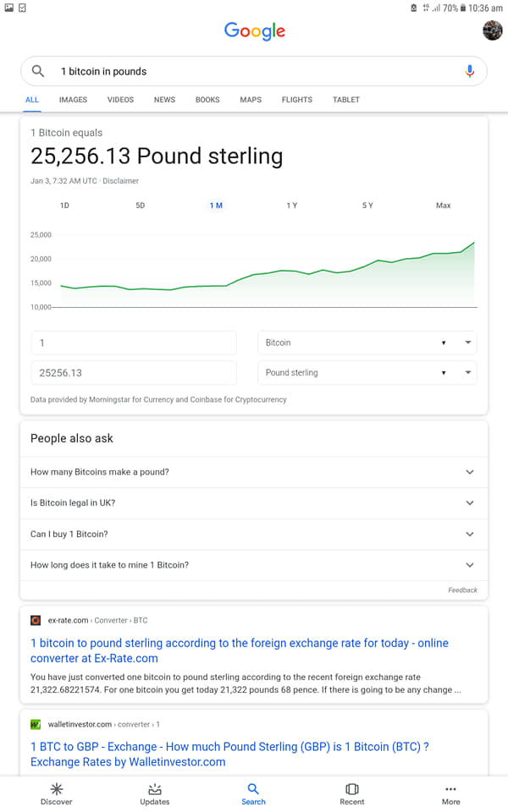This screenshot has width=508, height=812.
Task: Tap the 'Data provided by Morningstar' note
Action: (158, 399)
